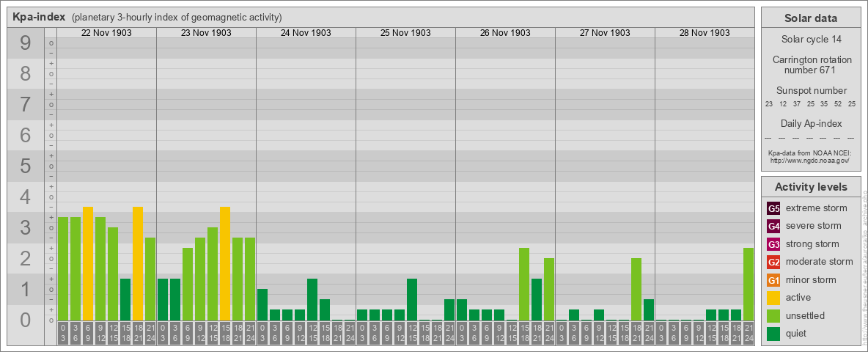Click sunspot value 37
This screenshot has width=868, height=352.
click(797, 104)
